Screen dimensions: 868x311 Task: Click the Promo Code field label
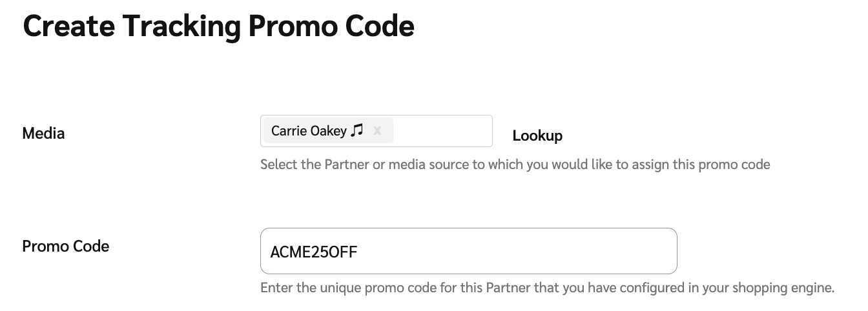(65, 246)
